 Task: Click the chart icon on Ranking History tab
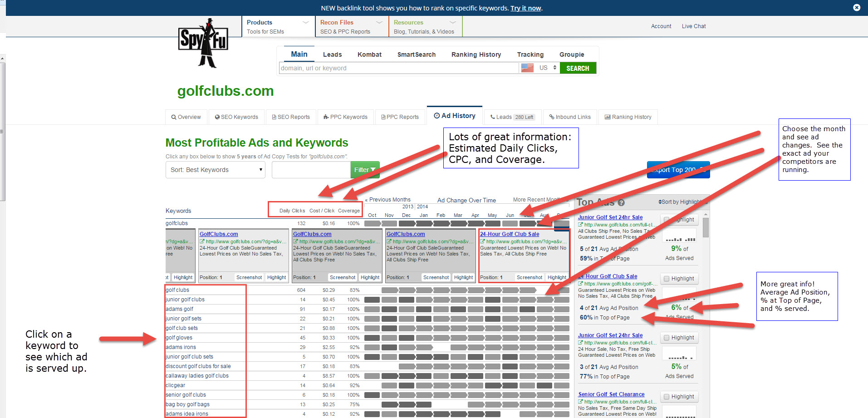(607, 117)
